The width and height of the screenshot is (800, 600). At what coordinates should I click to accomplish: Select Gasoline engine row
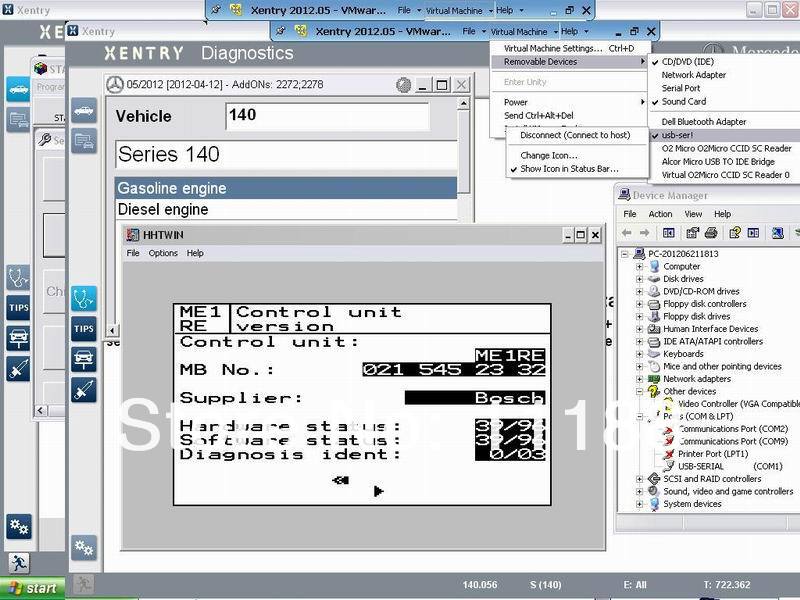(x=286, y=188)
